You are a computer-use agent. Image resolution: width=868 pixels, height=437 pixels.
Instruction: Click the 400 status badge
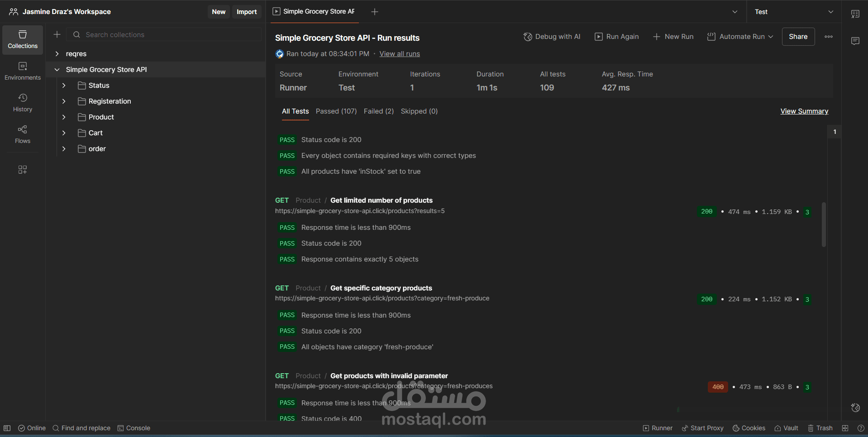[x=718, y=387]
